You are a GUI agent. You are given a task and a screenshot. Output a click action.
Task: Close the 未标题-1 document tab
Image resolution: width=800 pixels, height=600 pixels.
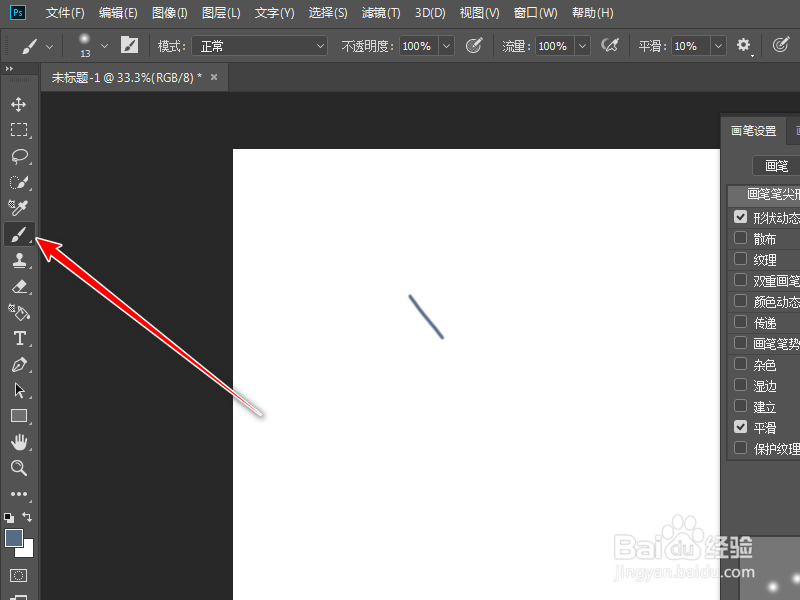click(x=214, y=77)
